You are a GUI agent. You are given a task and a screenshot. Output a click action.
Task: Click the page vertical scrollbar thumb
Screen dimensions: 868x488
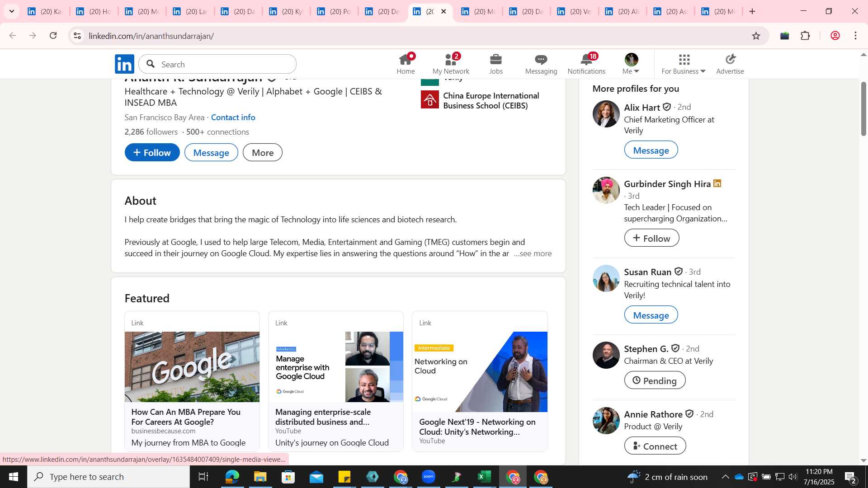[x=863, y=109]
